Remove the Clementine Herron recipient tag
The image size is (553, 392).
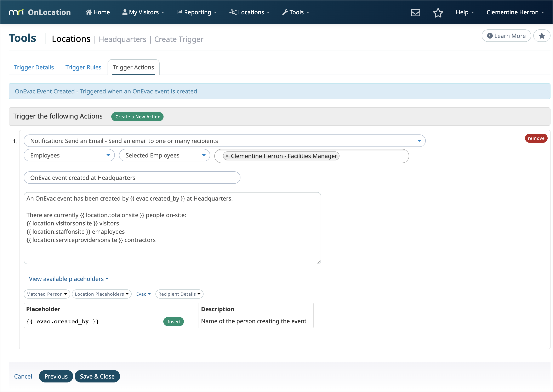pos(227,156)
